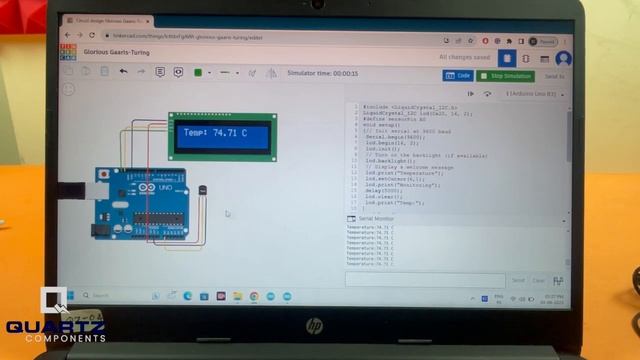Redo the circuit edit
Screen dimensions: 640x360
(141, 72)
